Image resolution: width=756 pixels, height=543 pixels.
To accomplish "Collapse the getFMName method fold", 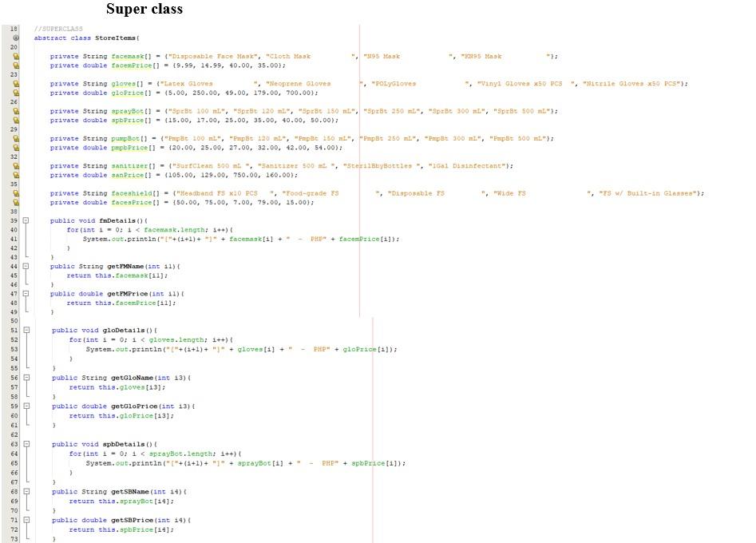I will [x=26, y=266].
